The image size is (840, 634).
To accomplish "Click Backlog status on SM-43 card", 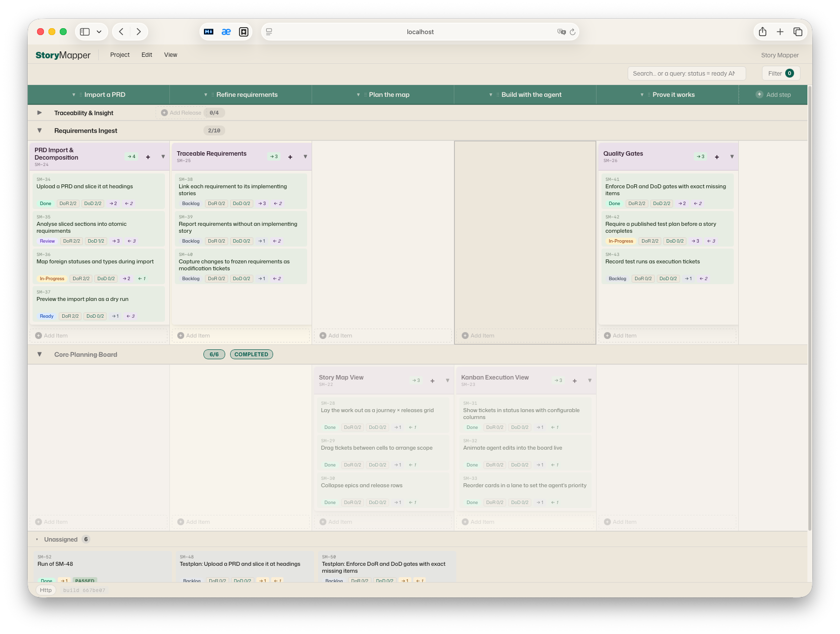I will pos(617,279).
